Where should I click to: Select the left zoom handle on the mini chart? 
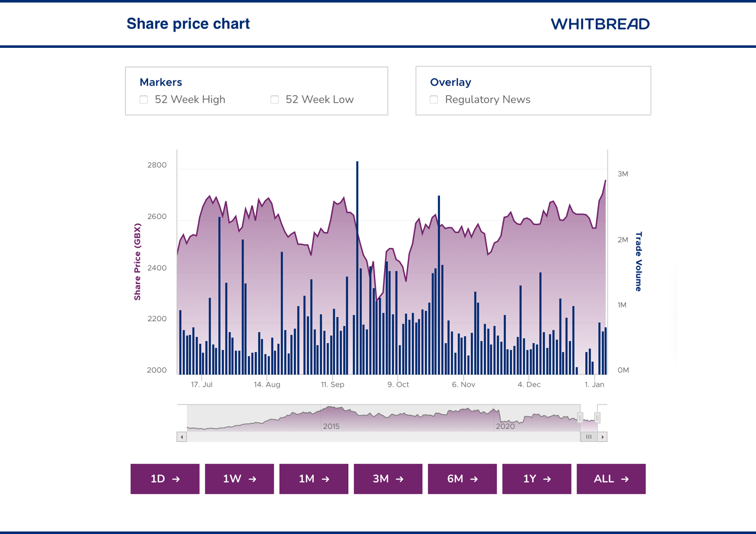[x=581, y=418]
